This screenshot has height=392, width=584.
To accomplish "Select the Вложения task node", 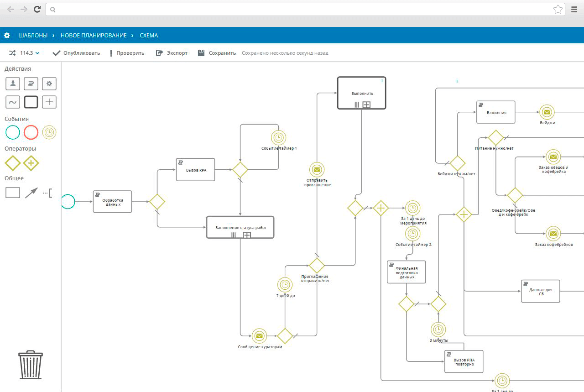I will 495,112.
